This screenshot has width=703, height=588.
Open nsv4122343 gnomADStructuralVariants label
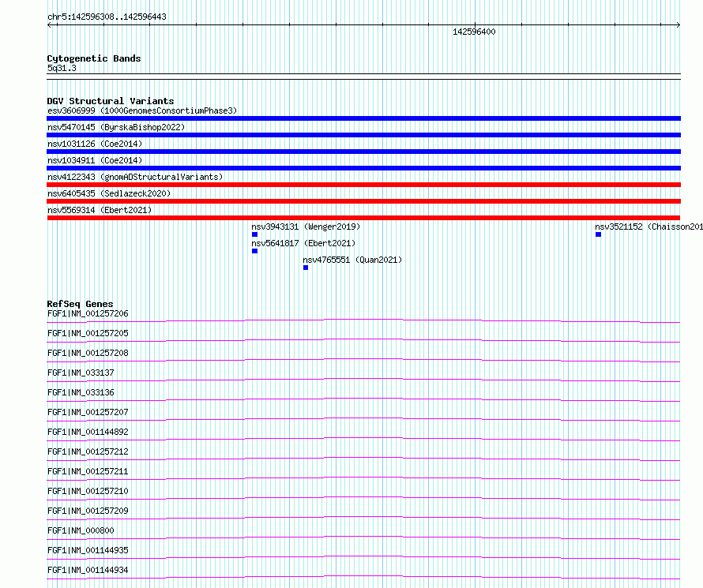coord(135,177)
